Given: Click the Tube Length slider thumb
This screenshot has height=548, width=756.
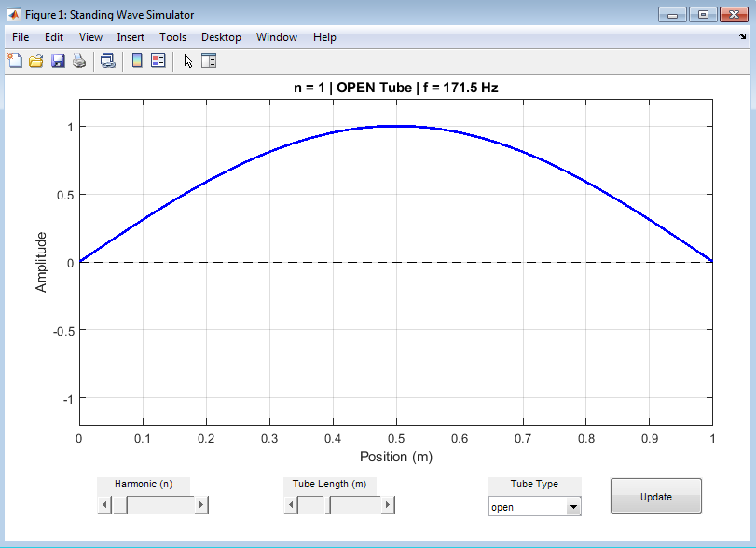Looking at the screenshot, I should tap(312, 505).
